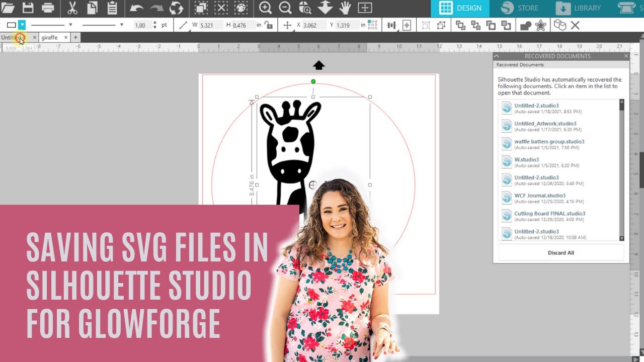This screenshot has width=644, height=362.
Task: Open WCF Journal.studio3 recovered document
Action: (540, 198)
